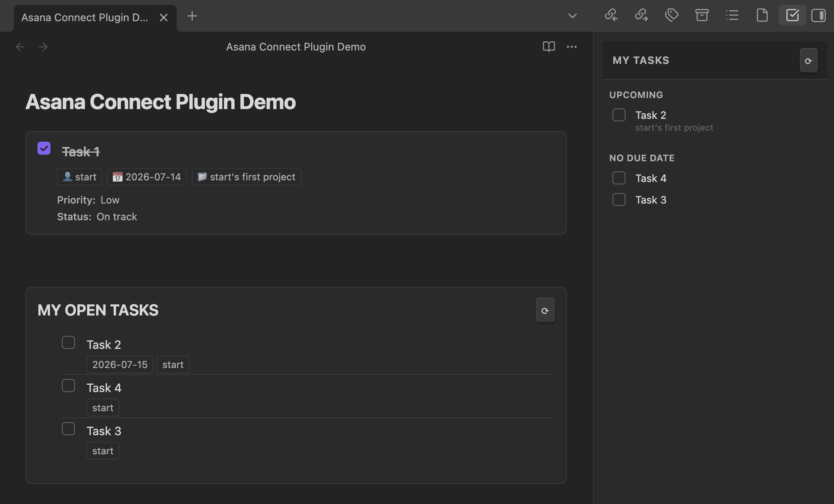Image resolution: width=834 pixels, height=504 pixels.
Task: Click the large 'Asana Connect Plugin Demo' heading
Action: pos(160,102)
